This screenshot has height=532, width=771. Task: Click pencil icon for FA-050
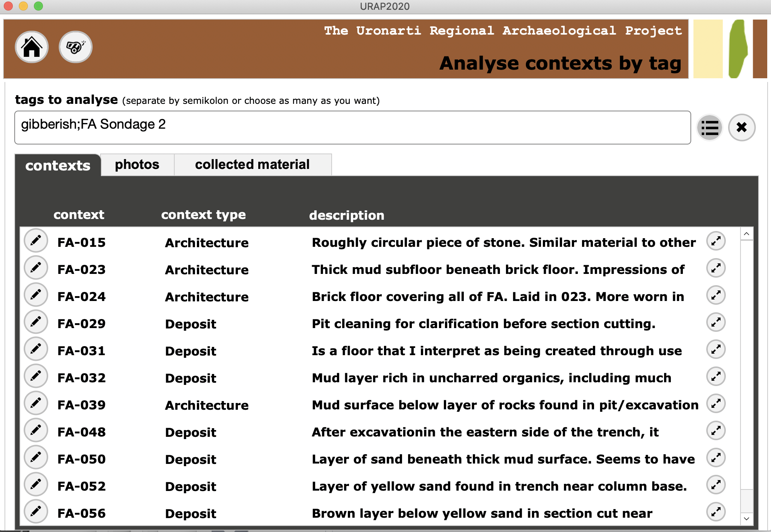click(36, 458)
